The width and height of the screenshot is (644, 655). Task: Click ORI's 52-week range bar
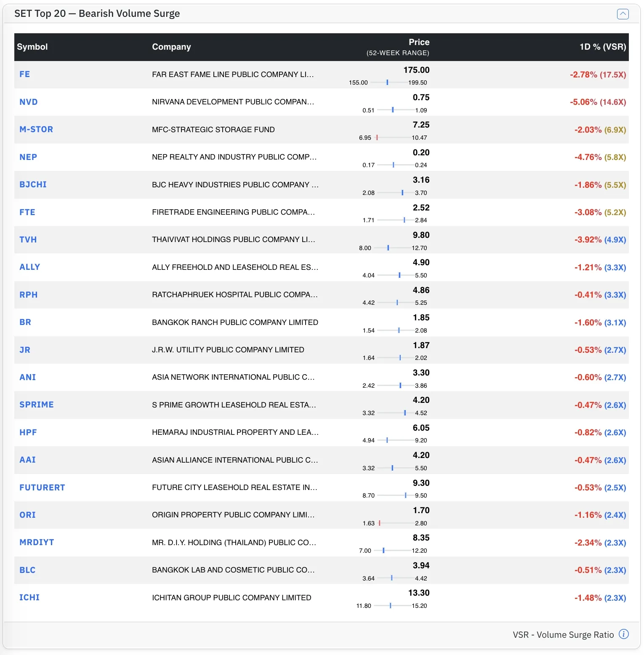pyautogui.click(x=396, y=523)
